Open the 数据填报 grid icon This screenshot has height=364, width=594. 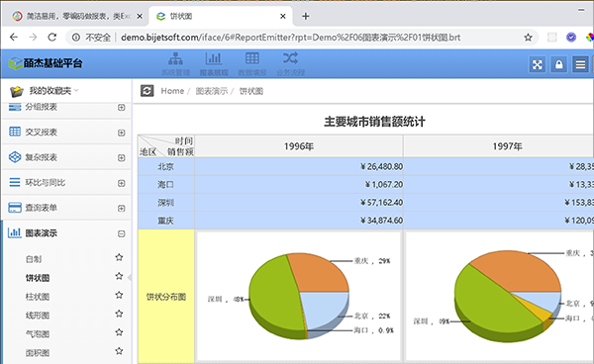tap(252, 58)
